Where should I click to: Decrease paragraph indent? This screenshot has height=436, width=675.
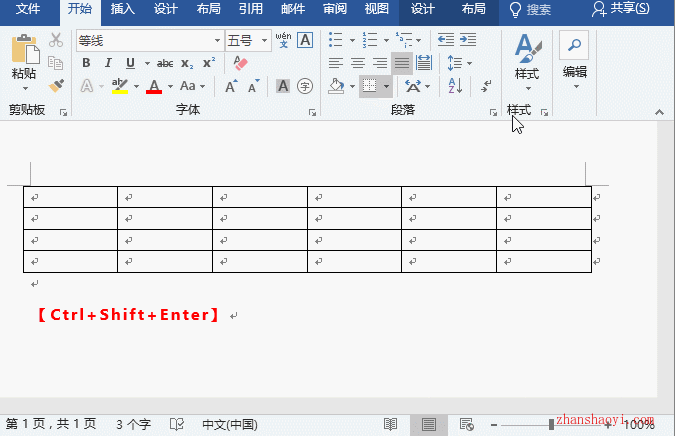(446, 40)
